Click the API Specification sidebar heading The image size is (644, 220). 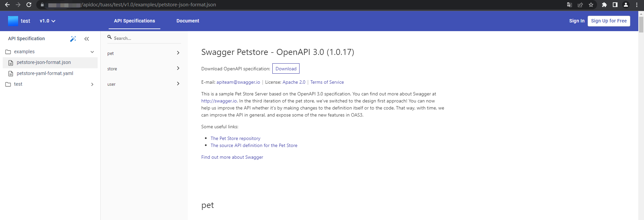(x=26, y=39)
